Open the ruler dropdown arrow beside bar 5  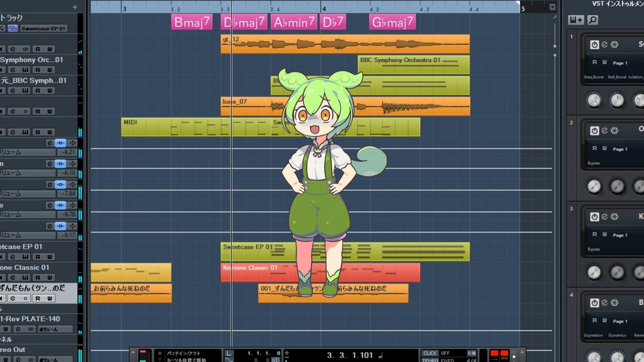pos(552,7)
